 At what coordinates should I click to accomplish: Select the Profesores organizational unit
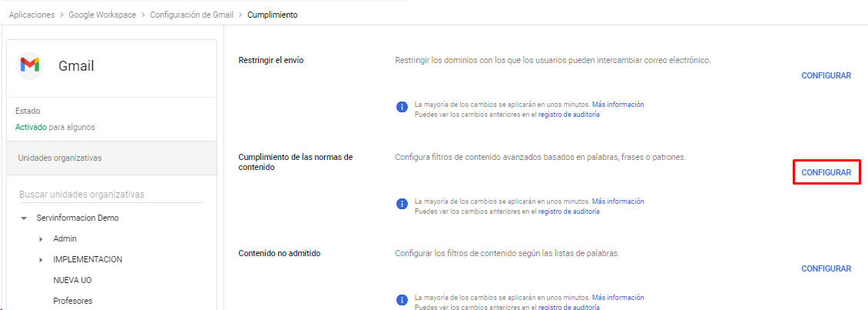coord(72,301)
